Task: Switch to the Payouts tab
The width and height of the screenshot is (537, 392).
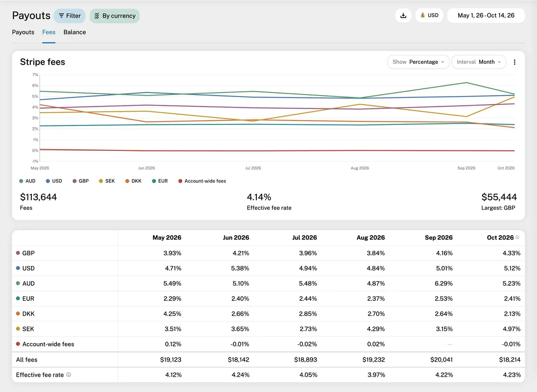Action: click(23, 32)
